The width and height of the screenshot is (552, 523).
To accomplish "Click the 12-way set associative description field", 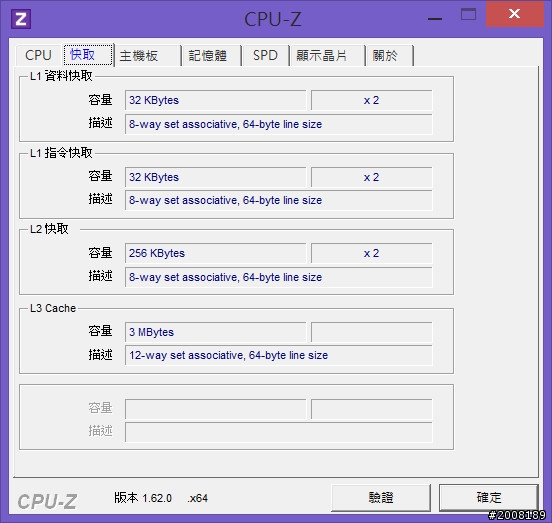I will (278, 355).
